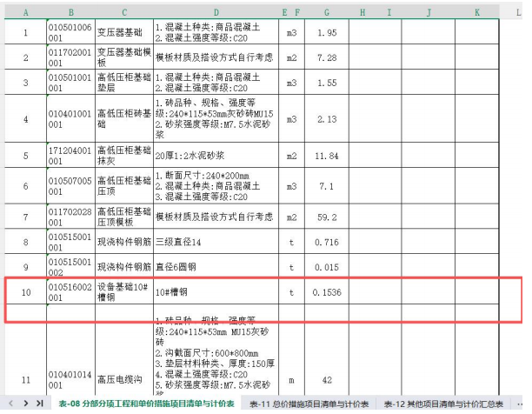Viewport: 532px width, 414px height.
Task: Select the 三级直径14 description cell
Action: pos(216,241)
